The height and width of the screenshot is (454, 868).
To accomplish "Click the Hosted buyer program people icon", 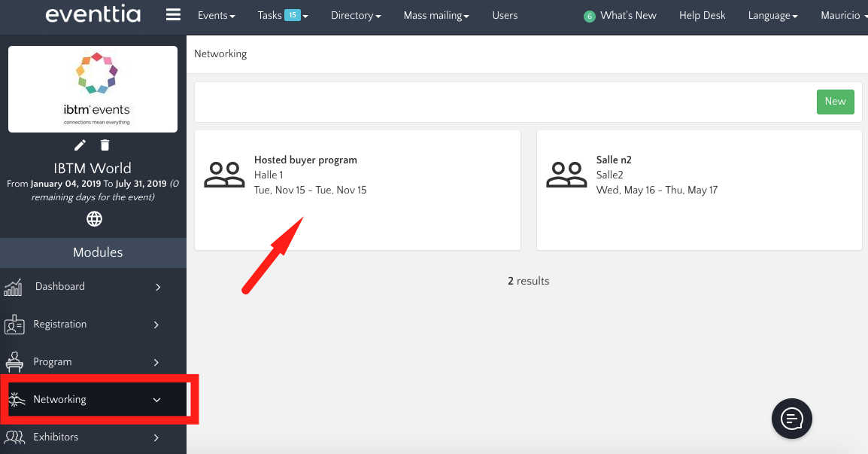I will pos(224,175).
